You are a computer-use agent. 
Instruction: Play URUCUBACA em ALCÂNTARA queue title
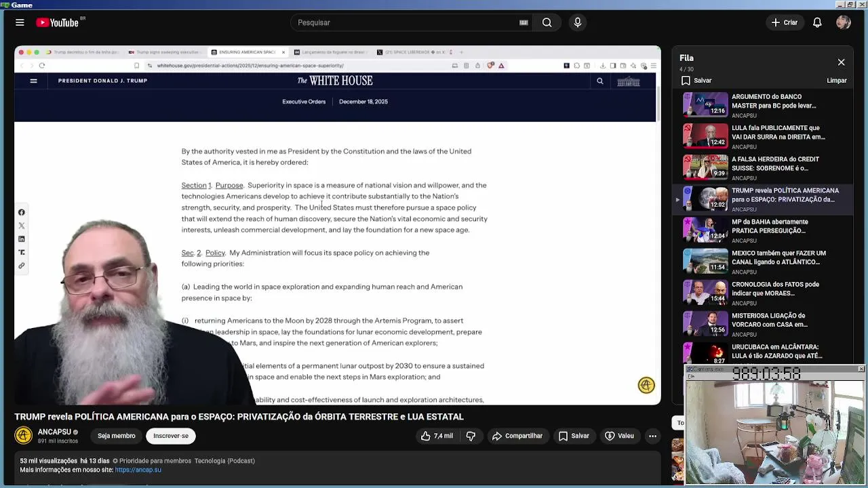[777, 351]
